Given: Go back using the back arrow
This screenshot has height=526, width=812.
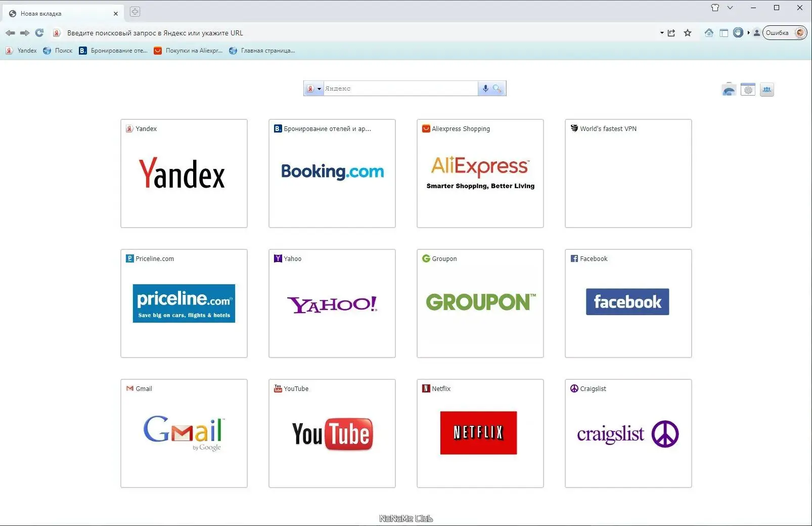Looking at the screenshot, I should [x=10, y=33].
